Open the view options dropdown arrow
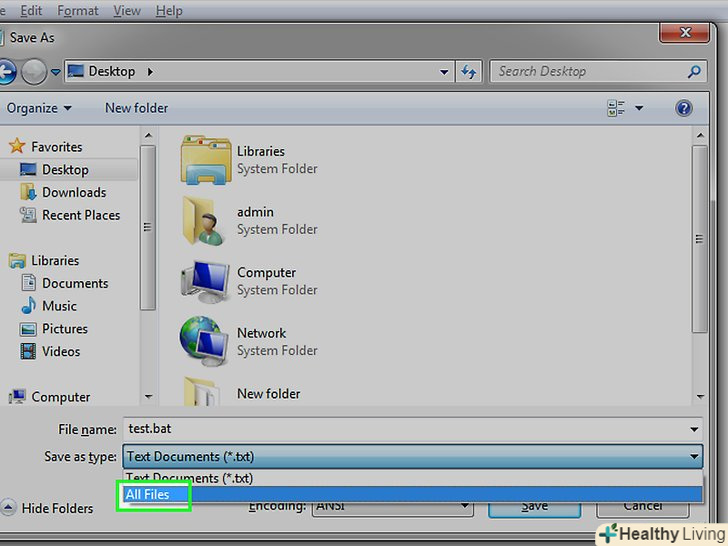The image size is (728, 546). tap(639, 108)
